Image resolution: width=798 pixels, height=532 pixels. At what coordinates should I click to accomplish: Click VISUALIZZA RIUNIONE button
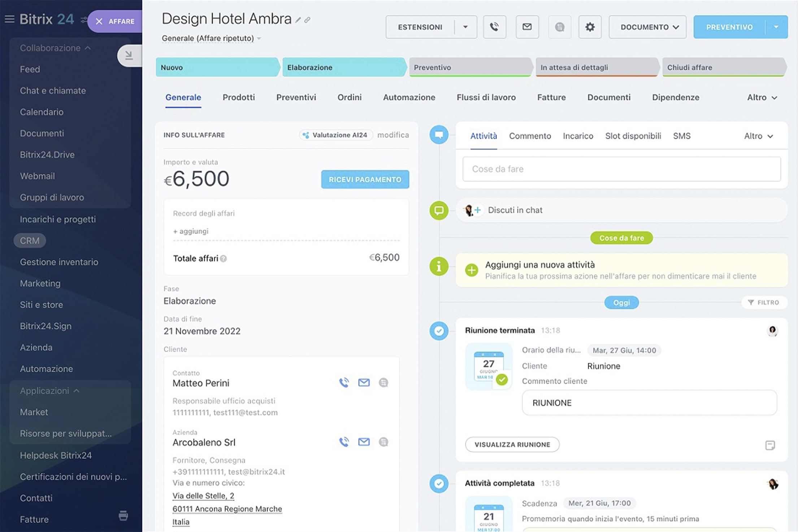pyautogui.click(x=512, y=445)
